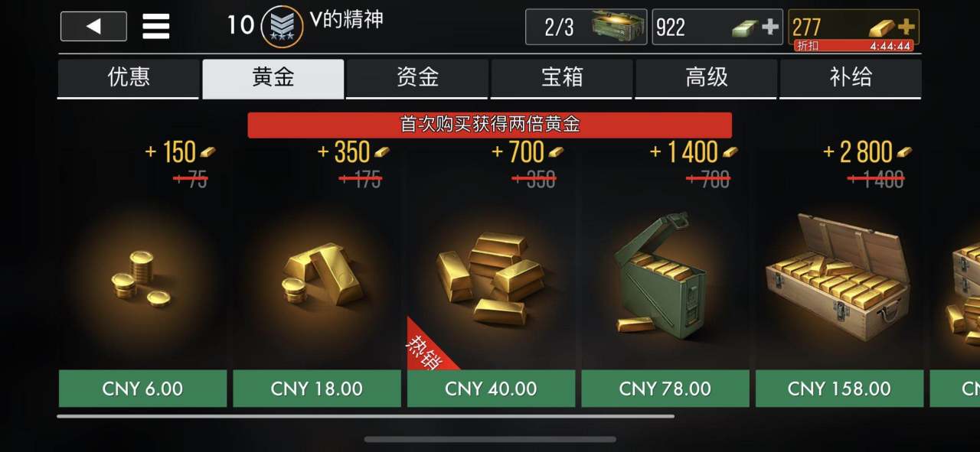Switch to the 优惠 tab
This screenshot has height=452, width=980.
(x=129, y=78)
